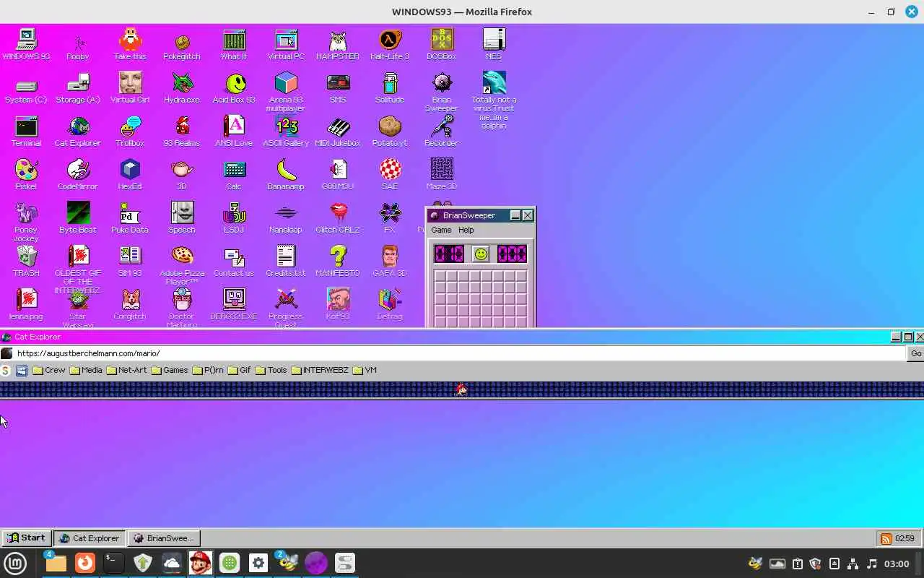Click the BrianSweeper smiley reset button
The width and height of the screenshot is (924, 578).
pos(481,254)
